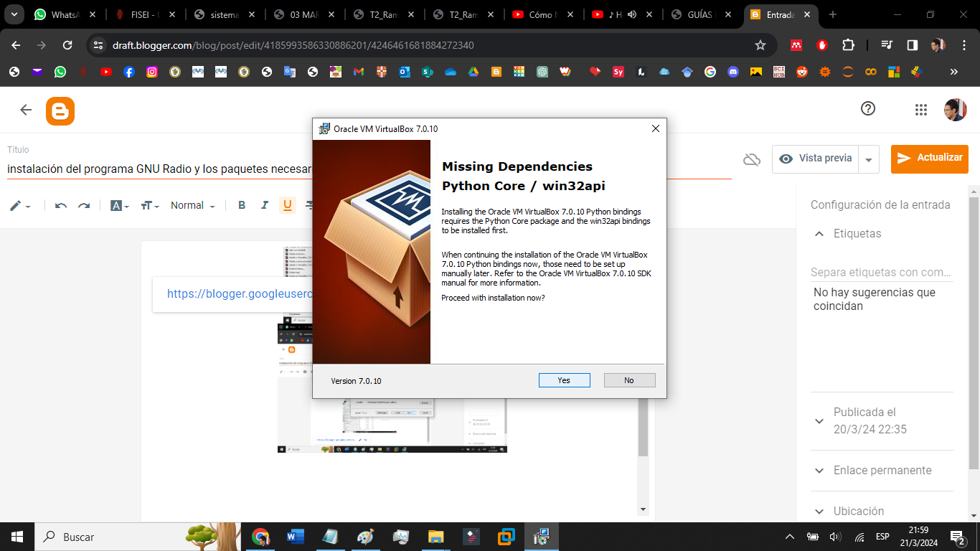This screenshot has height=551, width=980.
Task: Toggle bold formatting
Action: (242, 205)
